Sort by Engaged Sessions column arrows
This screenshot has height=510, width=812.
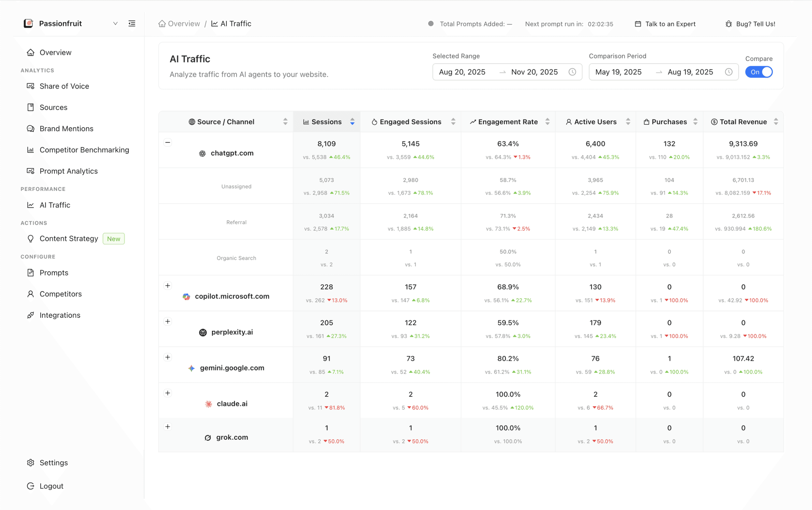pyautogui.click(x=453, y=122)
